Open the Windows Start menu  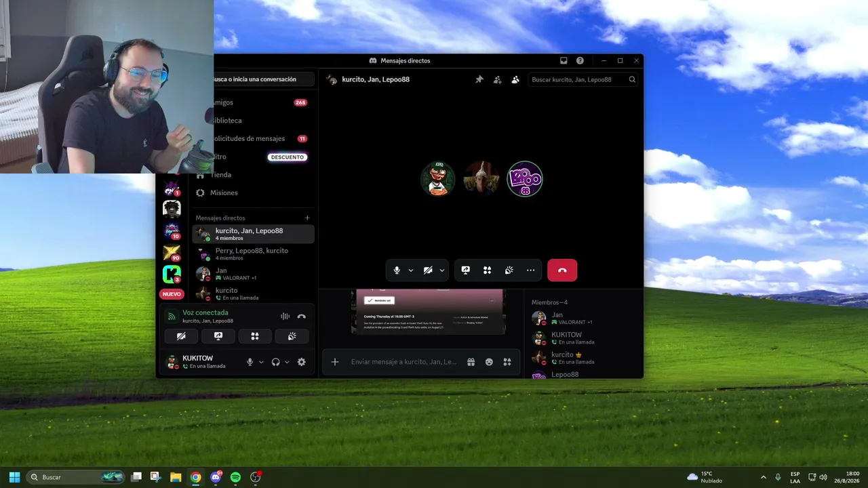click(14, 477)
